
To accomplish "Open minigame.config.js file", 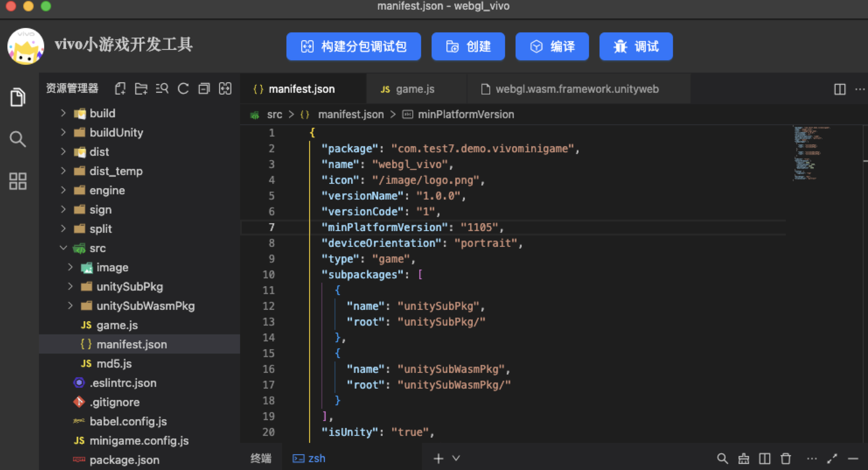I will point(139,441).
